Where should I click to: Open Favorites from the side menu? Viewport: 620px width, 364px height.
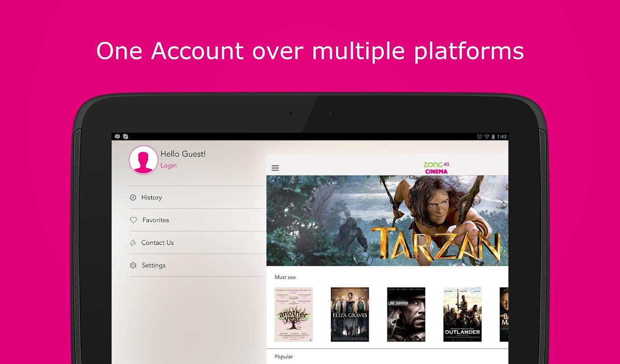coord(198,220)
